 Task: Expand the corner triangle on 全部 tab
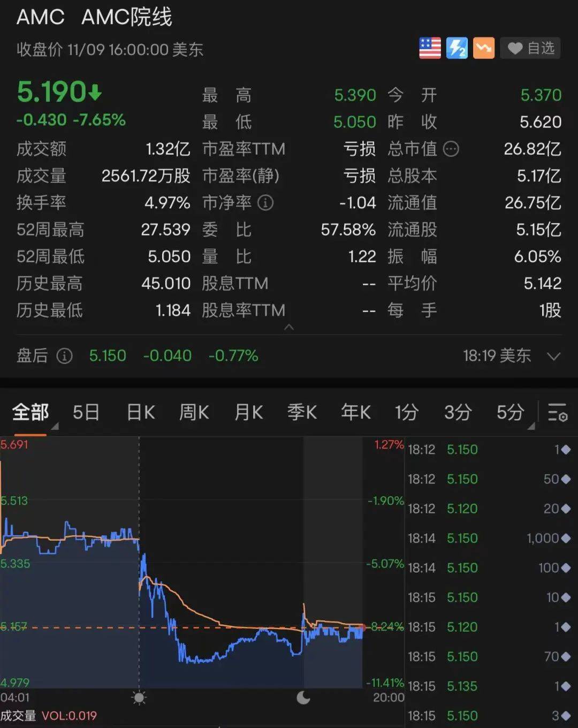[x=55, y=424]
